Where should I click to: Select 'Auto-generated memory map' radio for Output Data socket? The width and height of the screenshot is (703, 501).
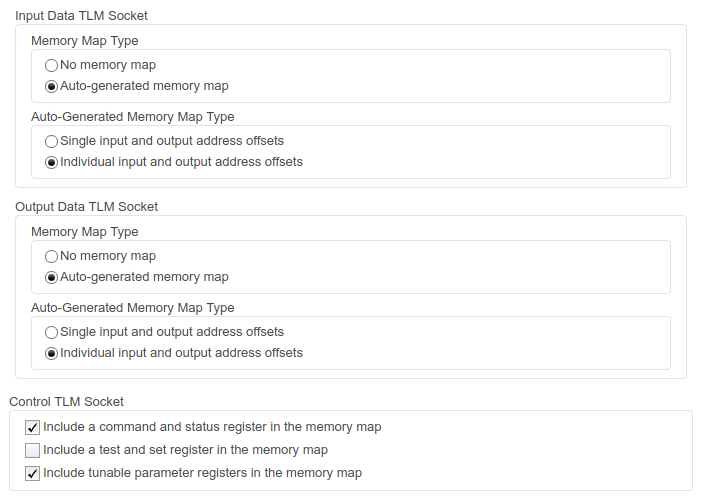pos(52,278)
